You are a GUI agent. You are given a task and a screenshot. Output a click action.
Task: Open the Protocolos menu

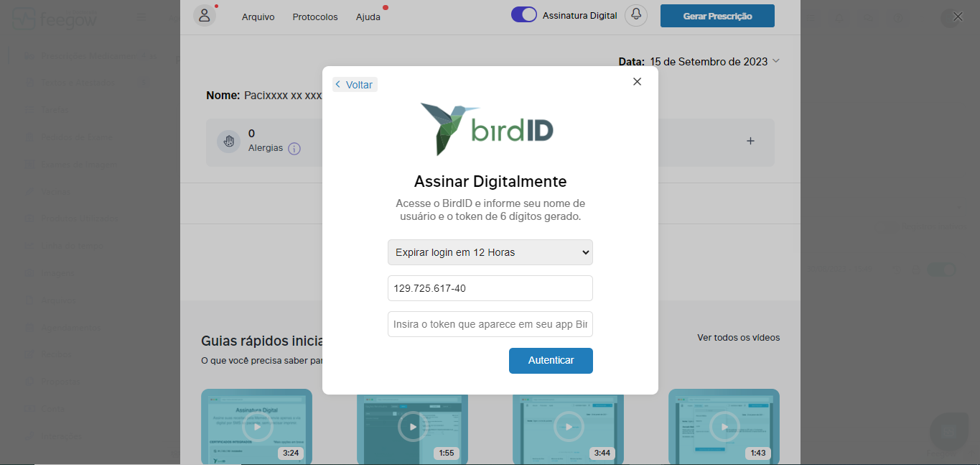[x=315, y=17]
